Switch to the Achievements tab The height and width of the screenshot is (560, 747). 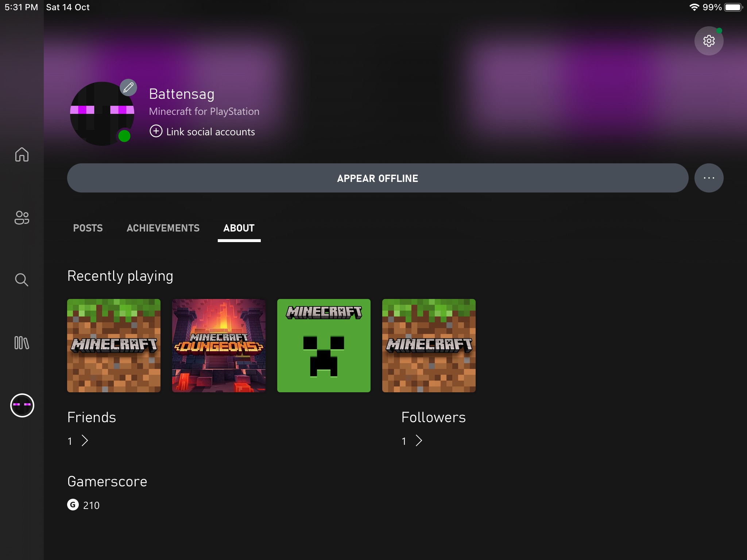[163, 228]
